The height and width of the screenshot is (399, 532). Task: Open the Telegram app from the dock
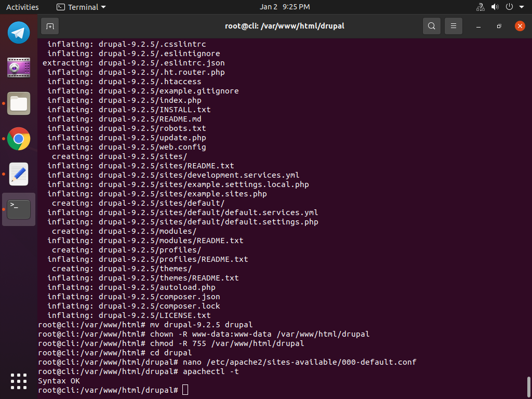click(x=19, y=33)
